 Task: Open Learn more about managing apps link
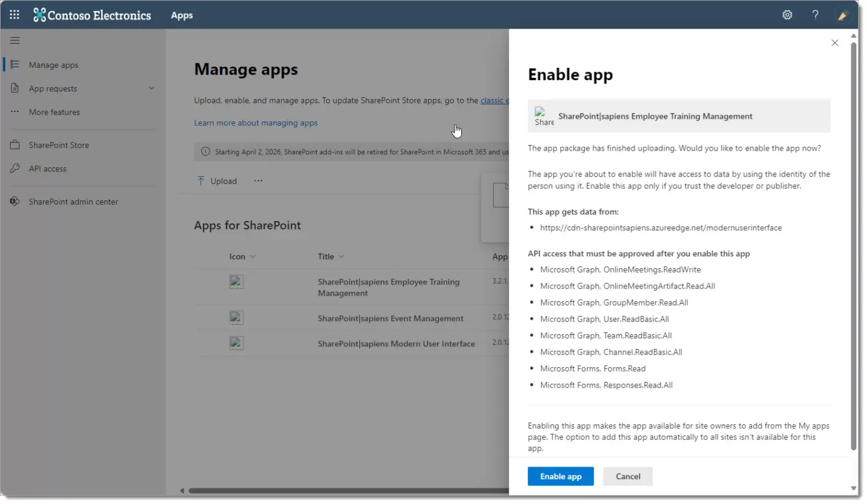click(x=256, y=123)
